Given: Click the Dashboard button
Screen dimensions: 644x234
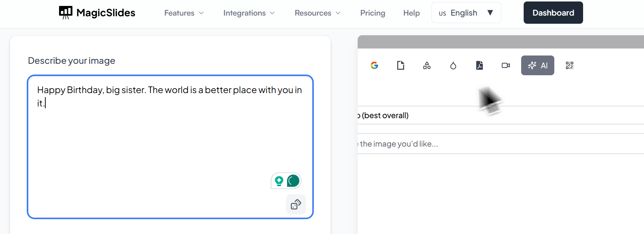Looking at the screenshot, I should tap(553, 13).
